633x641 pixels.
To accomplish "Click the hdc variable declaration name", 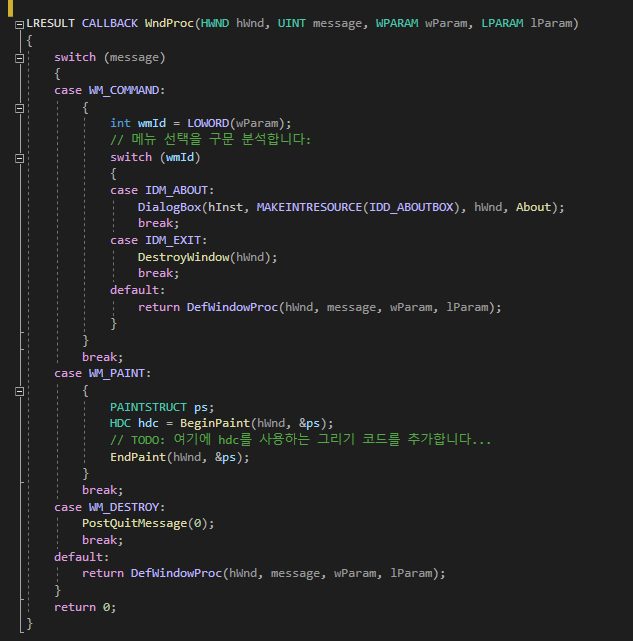I will 148,423.
